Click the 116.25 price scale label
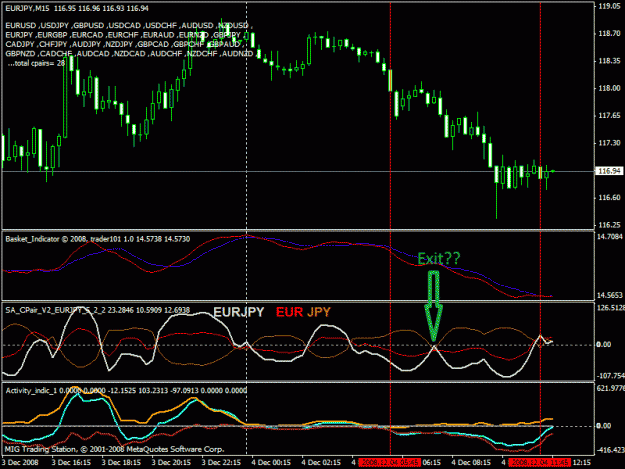 (x=609, y=225)
